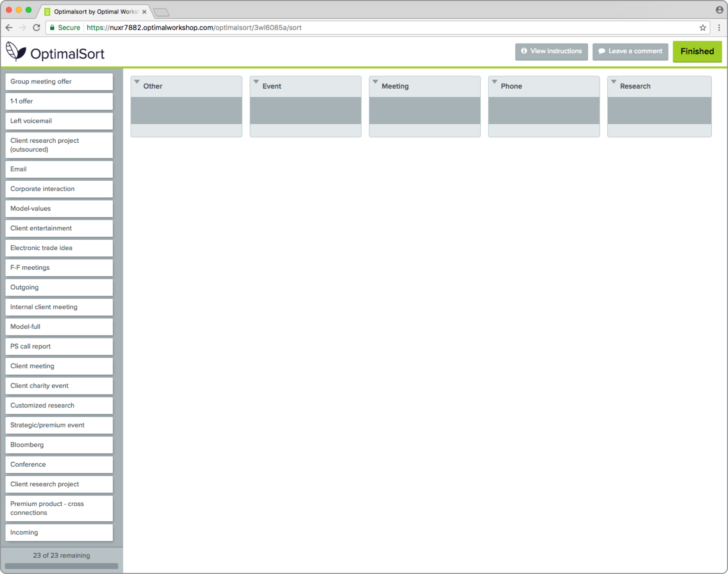
Task: Click the progress bar under 23 of 23 remaining
Action: tap(62, 566)
